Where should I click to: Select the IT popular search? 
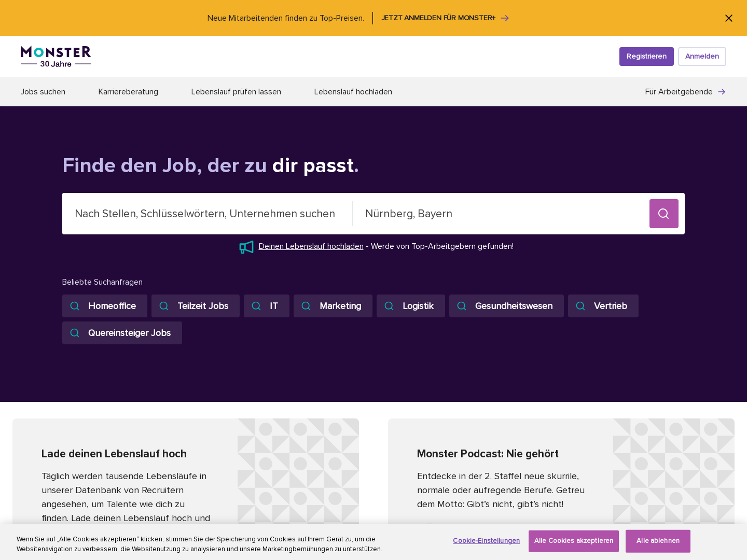click(x=267, y=306)
